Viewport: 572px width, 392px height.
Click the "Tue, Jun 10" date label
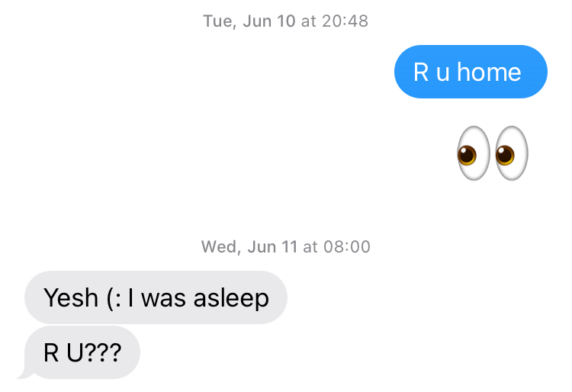click(249, 21)
